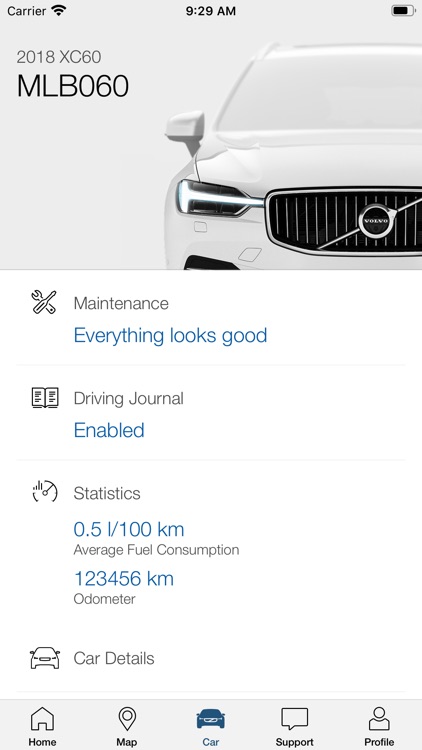Open the Driving Journal "Enabled" status
422x750 pixels.
pyautogui.click(x=109, y=430)
